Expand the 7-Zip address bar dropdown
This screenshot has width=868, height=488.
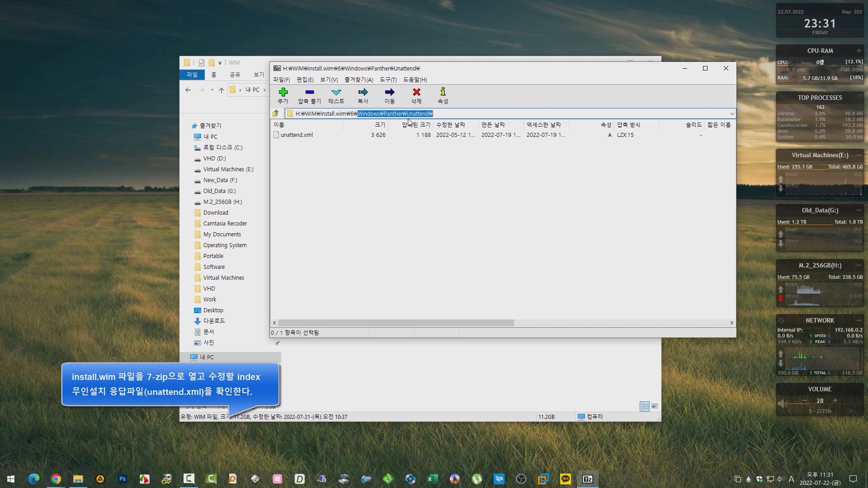click(732, 113)
